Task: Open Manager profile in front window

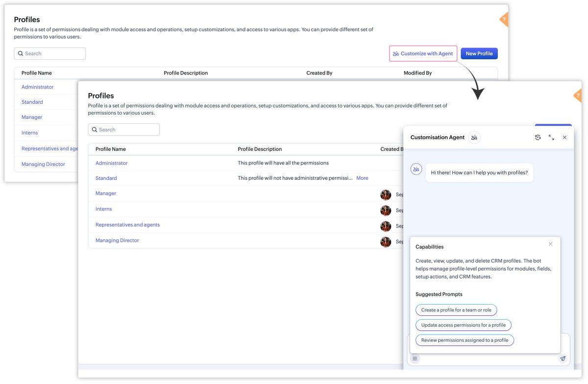Action: pyautogui.click(x=106, y=193)
